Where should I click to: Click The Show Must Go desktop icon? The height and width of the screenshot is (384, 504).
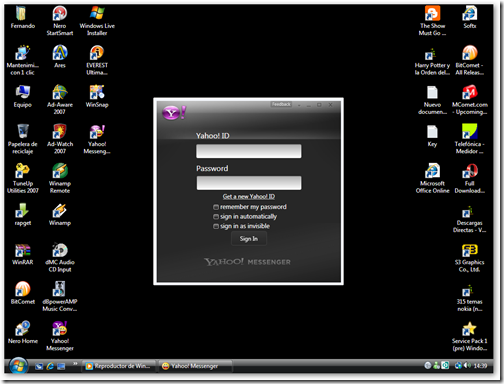click(x=432, y=21)
